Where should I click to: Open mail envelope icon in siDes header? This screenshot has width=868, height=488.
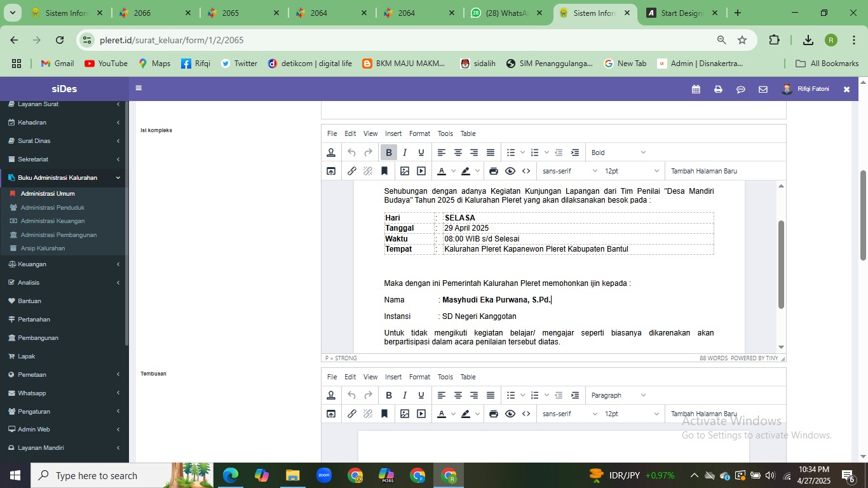click(763, 90)
